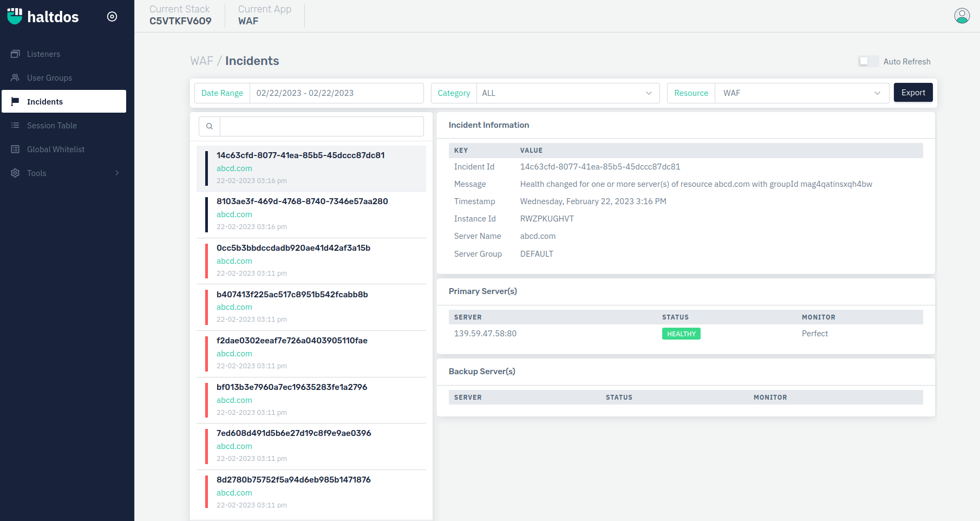980x521 pixels.
Task: Select incident 7ed608d491d5b6e27d19c8f9e9ae0396
Action: (x=311, y=446)
